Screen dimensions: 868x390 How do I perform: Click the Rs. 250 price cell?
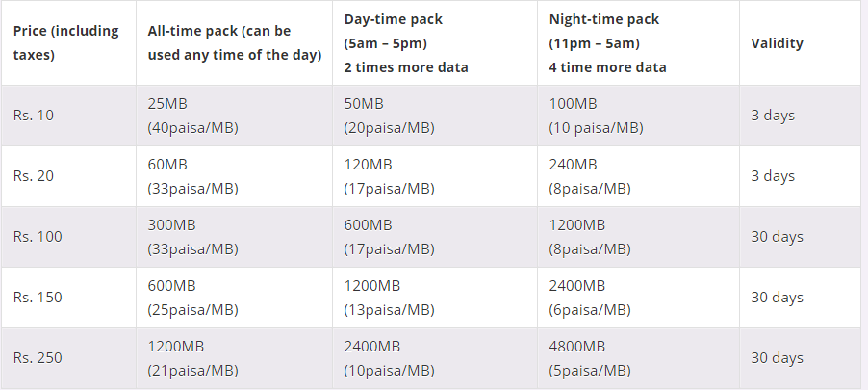(68, 358)
